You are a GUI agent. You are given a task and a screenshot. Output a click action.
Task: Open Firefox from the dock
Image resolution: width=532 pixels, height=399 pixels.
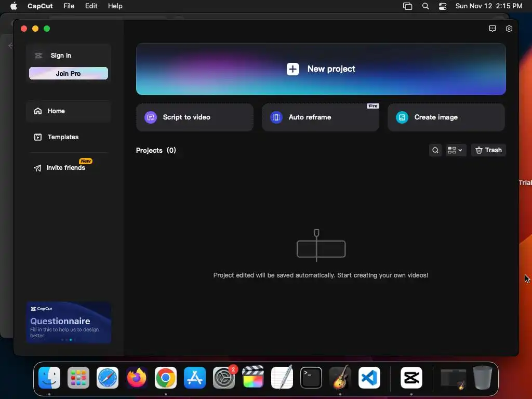pyautogui.click(x=137, y=378)
